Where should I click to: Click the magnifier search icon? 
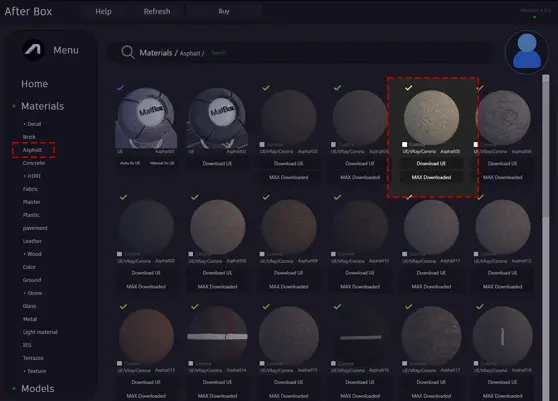[127, 52]
